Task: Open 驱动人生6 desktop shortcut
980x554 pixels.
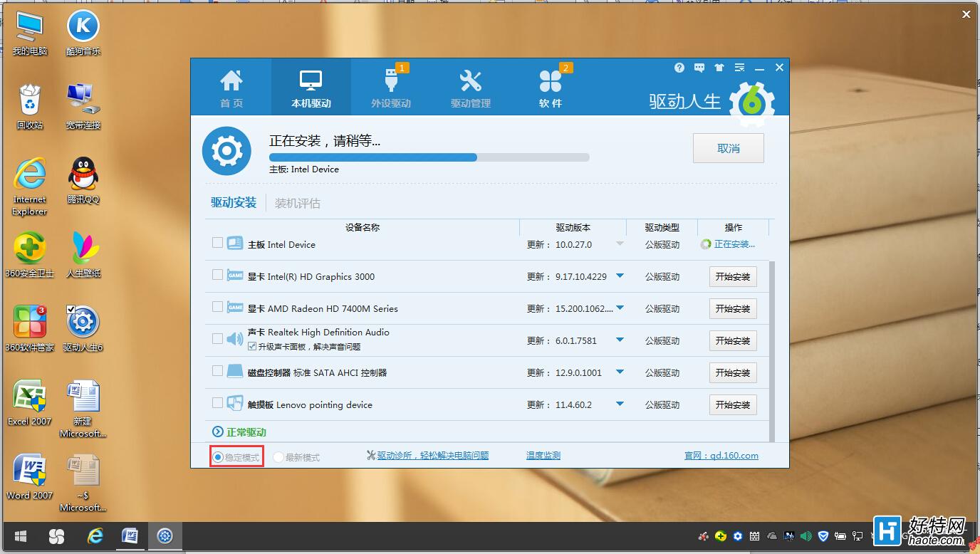Action: pos(83,329)
